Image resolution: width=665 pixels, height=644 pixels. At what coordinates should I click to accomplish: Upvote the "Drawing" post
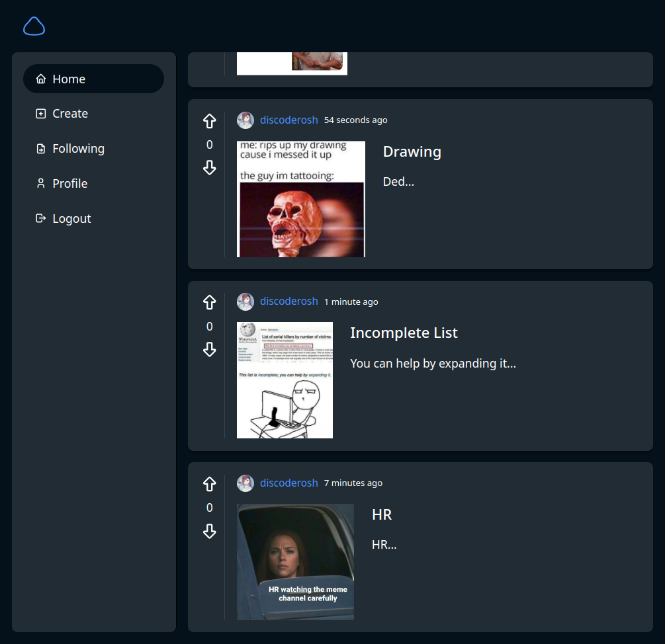(209, 121)
